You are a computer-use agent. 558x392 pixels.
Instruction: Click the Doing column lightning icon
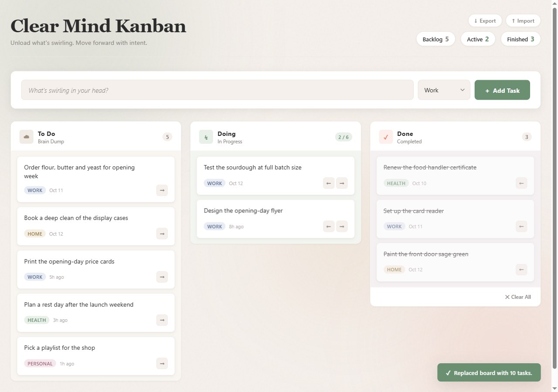(206, 137)
